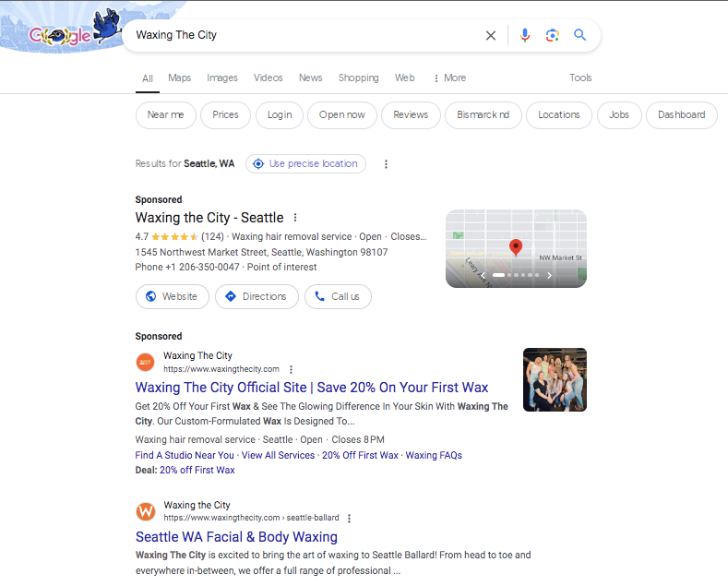The width and height of the screenshot is (728, 586).
Task: Open three-dot menu beside Seattle listing title
Action: [x=295, y=217]
